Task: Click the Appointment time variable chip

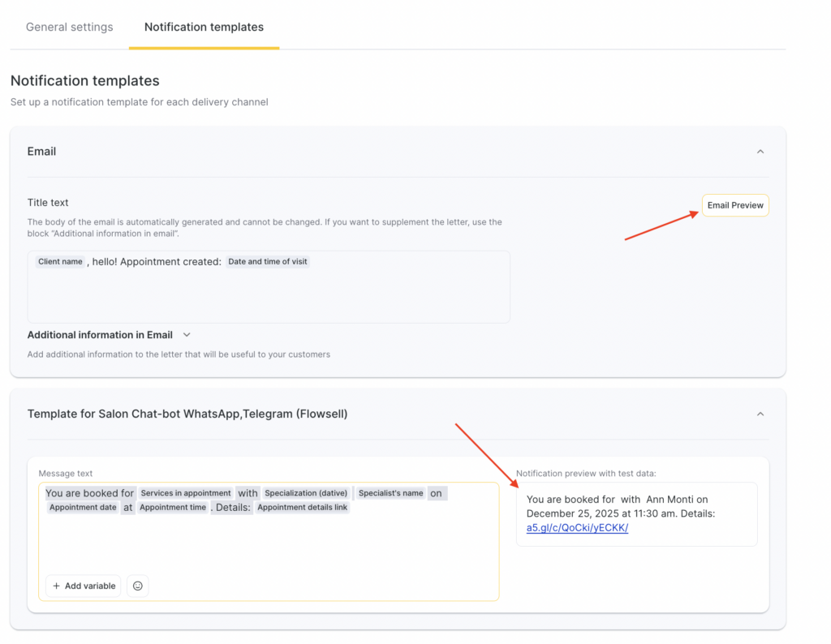Action: [173, 508]
